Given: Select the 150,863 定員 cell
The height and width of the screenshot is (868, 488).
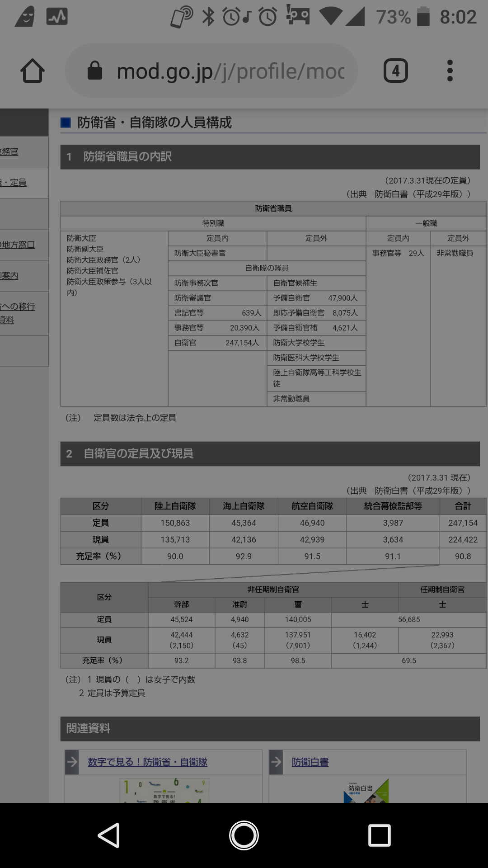Looking at the screenshot, I should 175,523.
